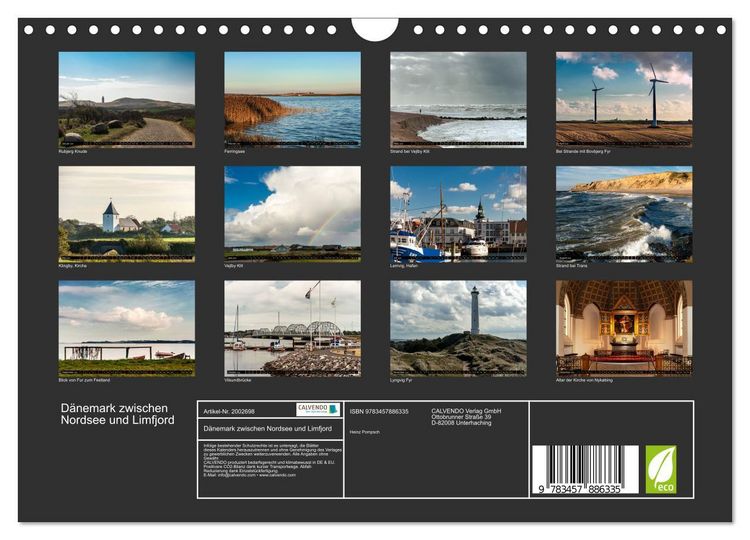The height and width of the screenshot is (540, 750).
Task: Open the Lemvig Hafen harbor photo
Action: pyautogui.click(x=458, y=214)
